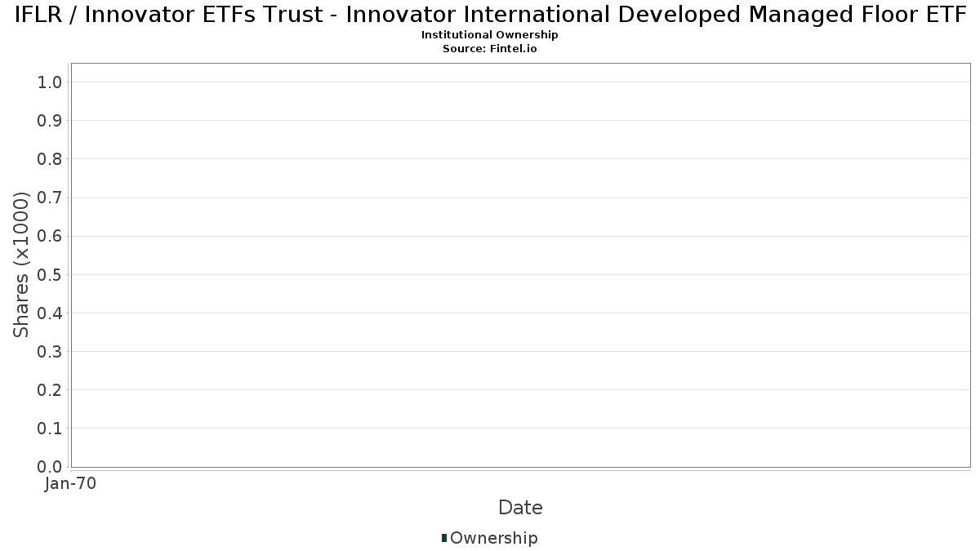Select the Institutional Ownership subtitle
This screenshot has width=980, height=551.
point(490,35)
